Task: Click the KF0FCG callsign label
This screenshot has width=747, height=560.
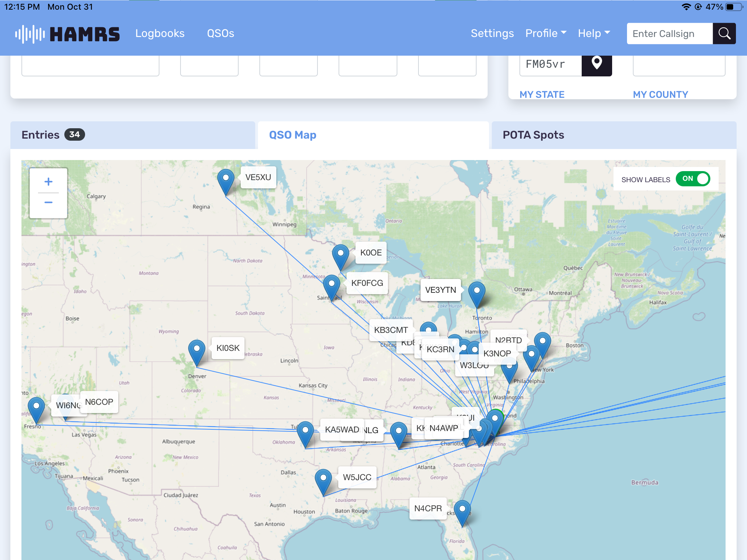Action: [x=367, y=283]
